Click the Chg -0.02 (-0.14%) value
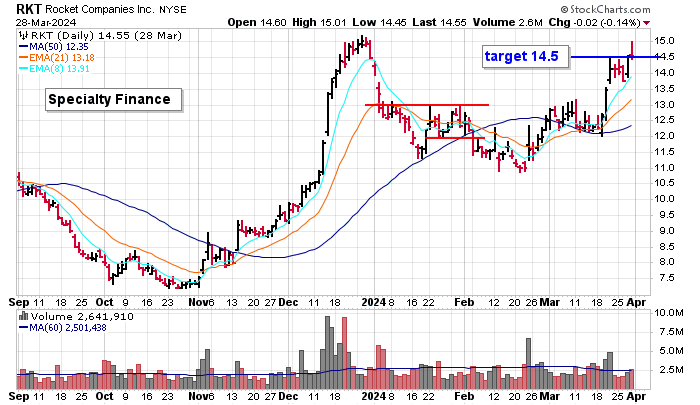Viewport: 700px width, 405px height. (x=595, y=22)
